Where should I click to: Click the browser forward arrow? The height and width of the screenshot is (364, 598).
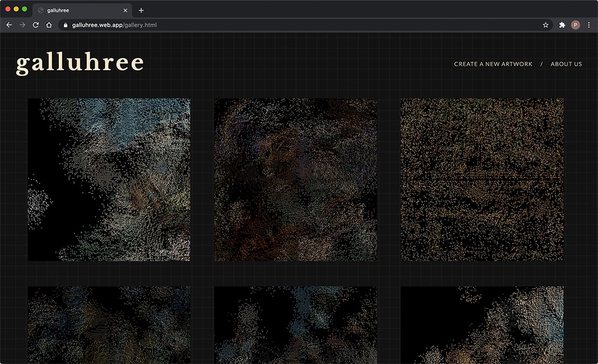click(22, 25)
